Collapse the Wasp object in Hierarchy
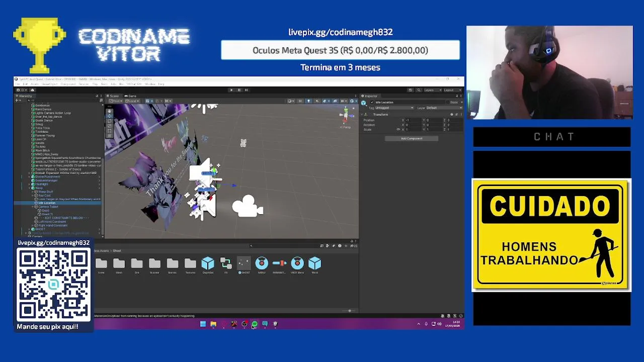 tap(29, 188)
